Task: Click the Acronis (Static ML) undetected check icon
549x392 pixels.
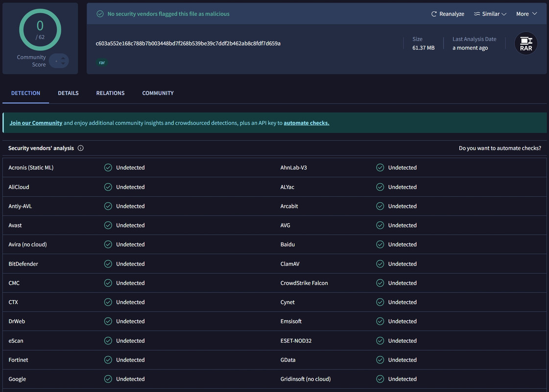Action: (108, 168)
